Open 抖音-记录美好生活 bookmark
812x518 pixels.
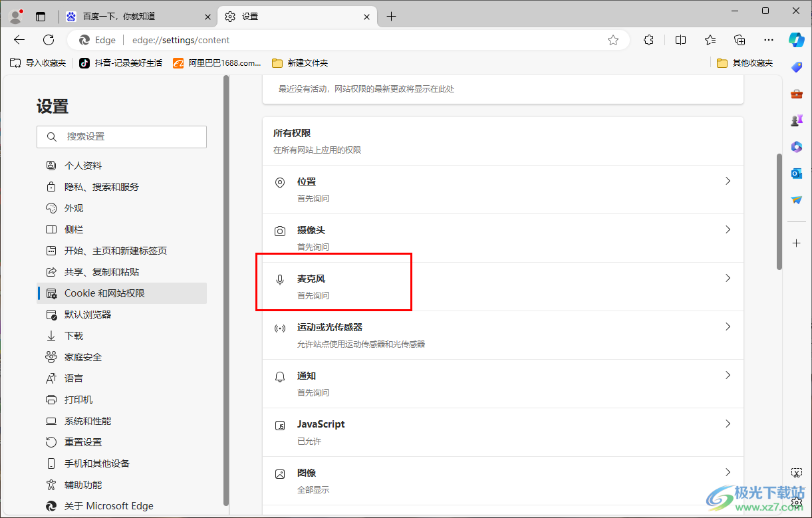120,63
